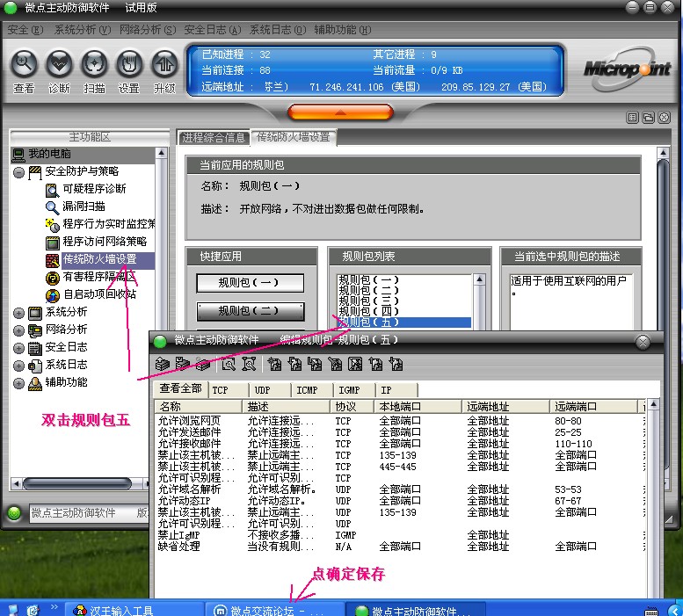Select 可疑程序诊断 in the tree
Viewport: 683px width, 616px height.
[x=94, y=189]
